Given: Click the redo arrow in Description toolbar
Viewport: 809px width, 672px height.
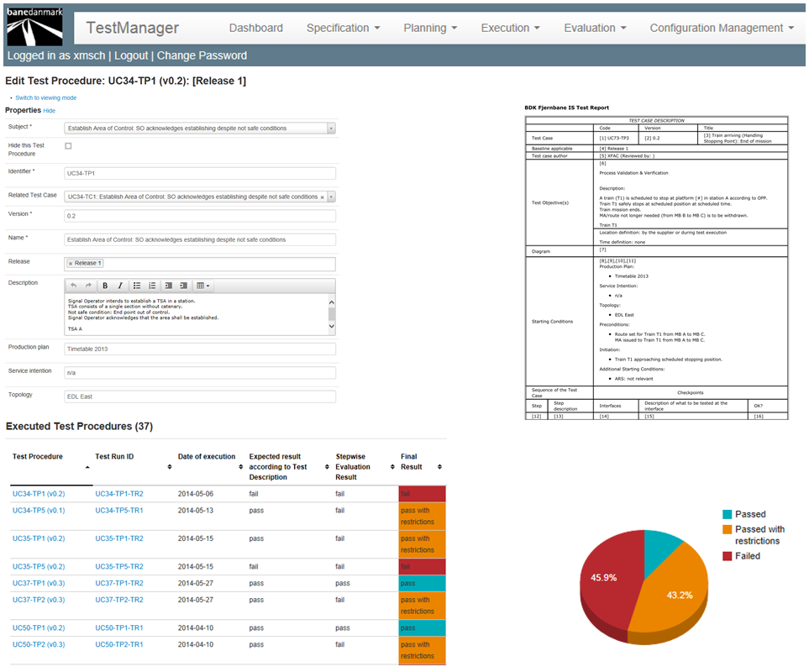Looking at the screenshot, I should click(x=88, y=286).
